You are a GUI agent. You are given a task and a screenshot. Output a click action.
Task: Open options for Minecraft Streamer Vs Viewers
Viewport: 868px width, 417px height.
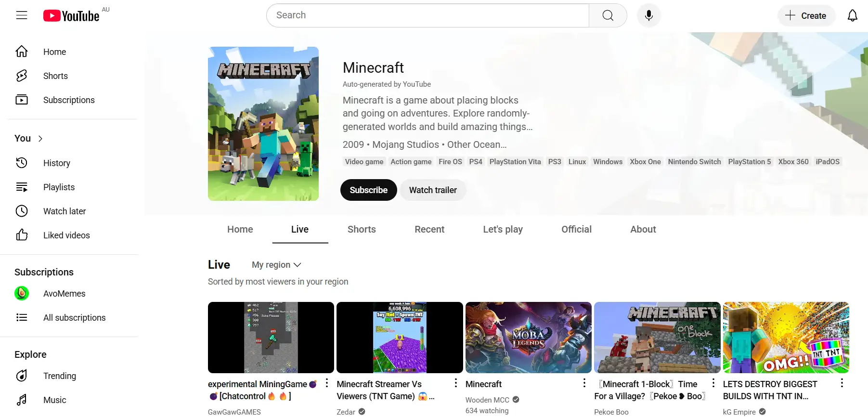[x=455, y=383]
